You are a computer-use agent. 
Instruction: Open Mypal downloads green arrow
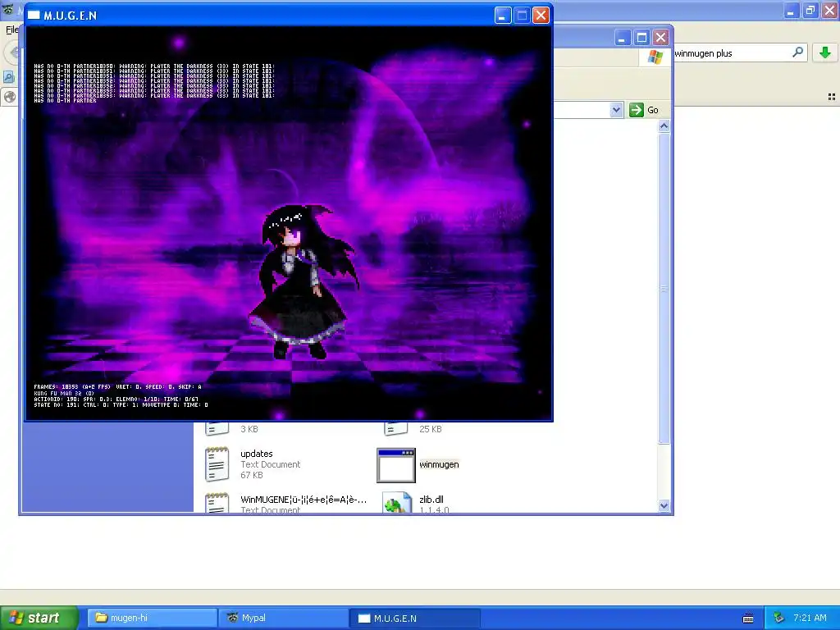pyautogui.click(x=825, y=52)
